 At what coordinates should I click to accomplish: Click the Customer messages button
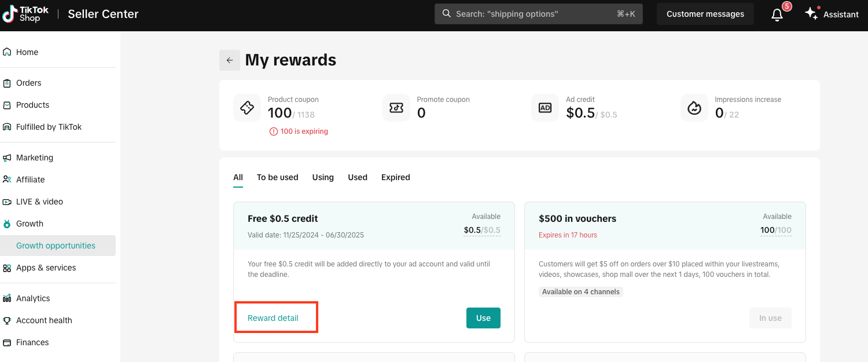pos(705,14)
